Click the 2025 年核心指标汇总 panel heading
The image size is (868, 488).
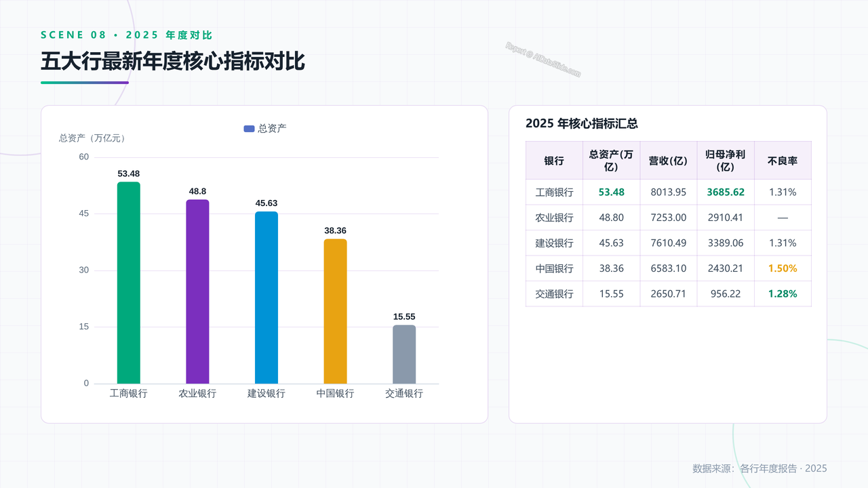coord(582,123)
